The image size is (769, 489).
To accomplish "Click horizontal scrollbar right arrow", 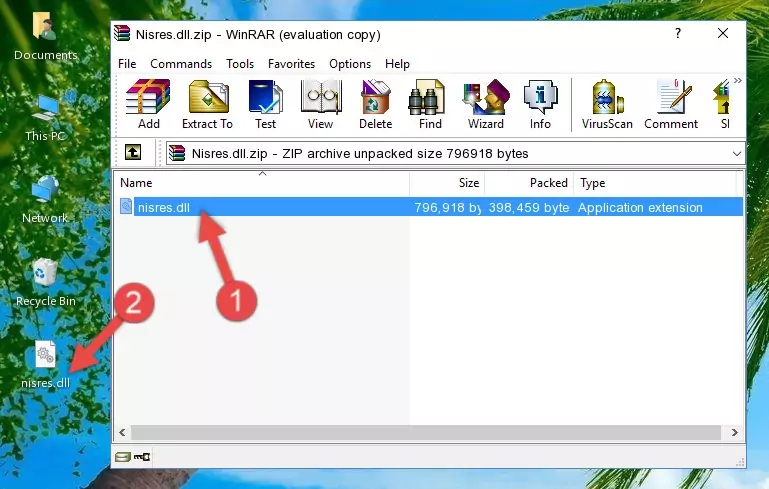I will (x=734, y=433).
